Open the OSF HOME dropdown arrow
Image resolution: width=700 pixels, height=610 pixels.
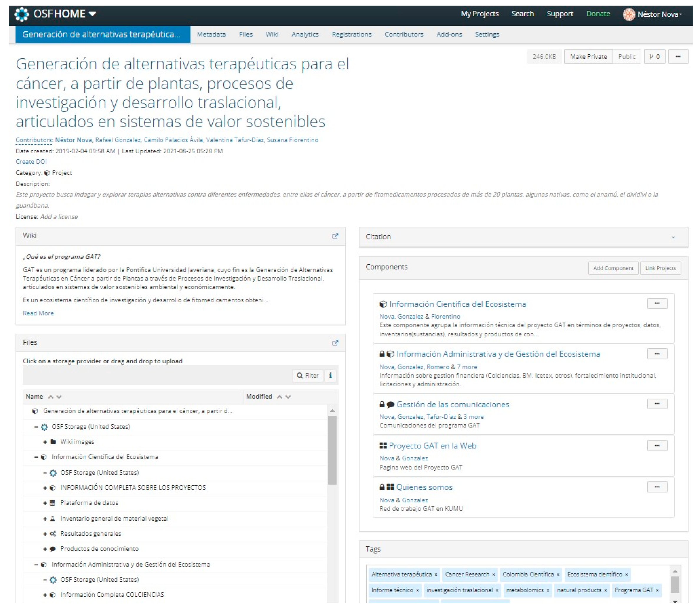(92, 14)
